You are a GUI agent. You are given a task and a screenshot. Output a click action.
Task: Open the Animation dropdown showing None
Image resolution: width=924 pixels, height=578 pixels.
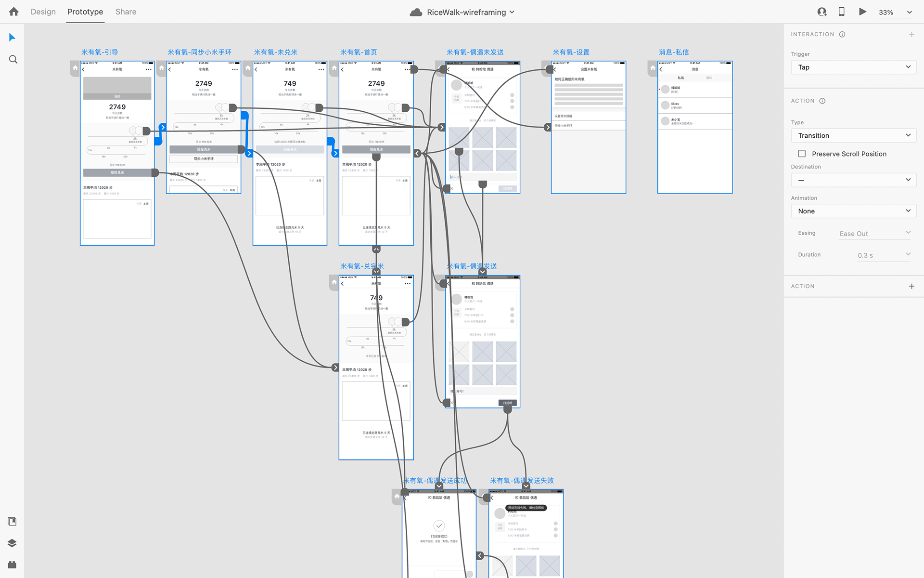(853, 211)
